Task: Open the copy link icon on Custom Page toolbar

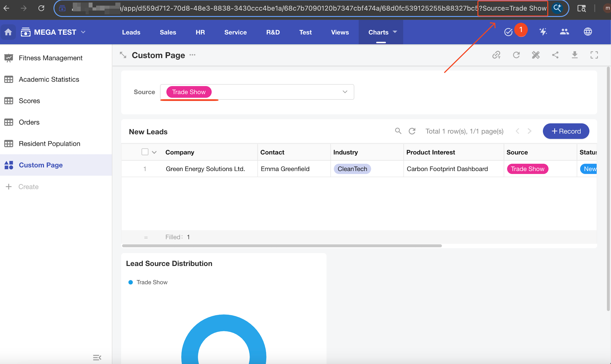Action: [x=496, y=55]
